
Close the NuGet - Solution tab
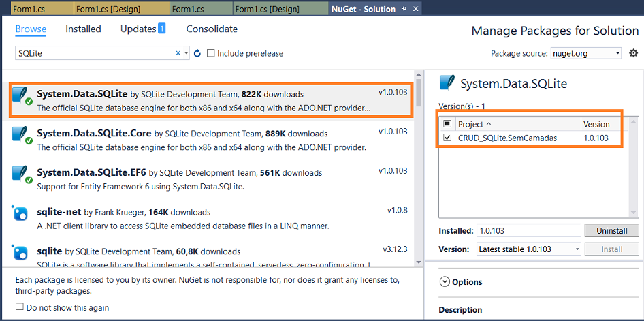pyautogui.click(x=415, y=9)
